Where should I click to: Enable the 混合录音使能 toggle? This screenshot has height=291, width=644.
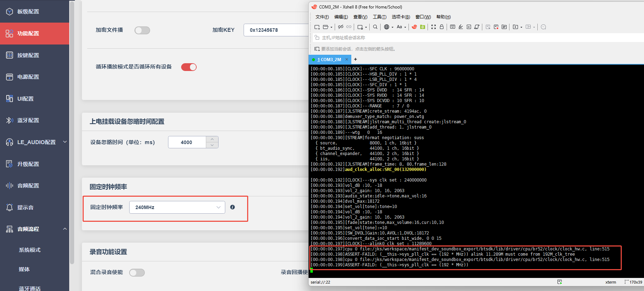click(137, 273)
